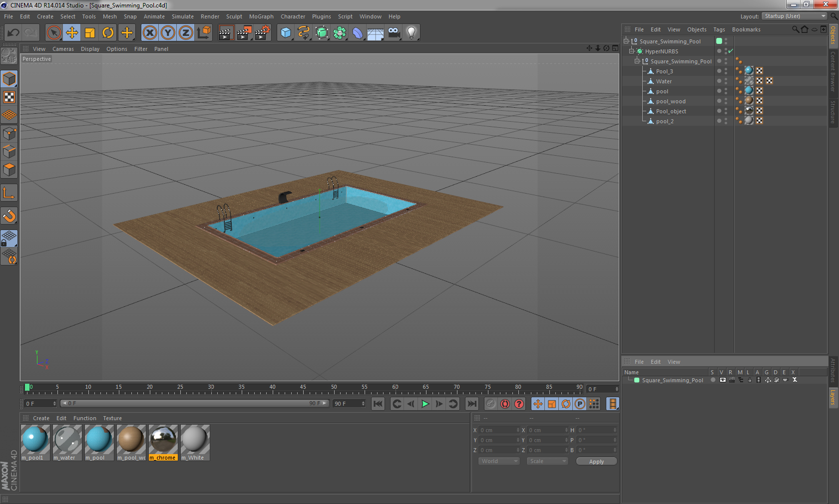Viewport: 839px width, 504px height.
Task: Open the Simulate menu
Action: click(183, 16)
